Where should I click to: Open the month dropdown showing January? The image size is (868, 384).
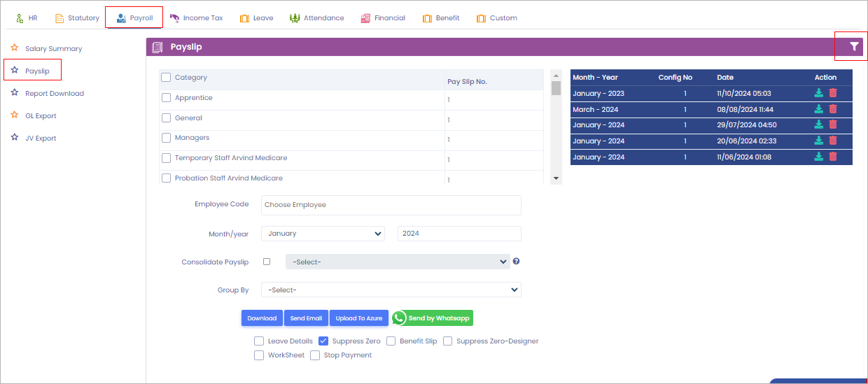click(x=323, y=234)
